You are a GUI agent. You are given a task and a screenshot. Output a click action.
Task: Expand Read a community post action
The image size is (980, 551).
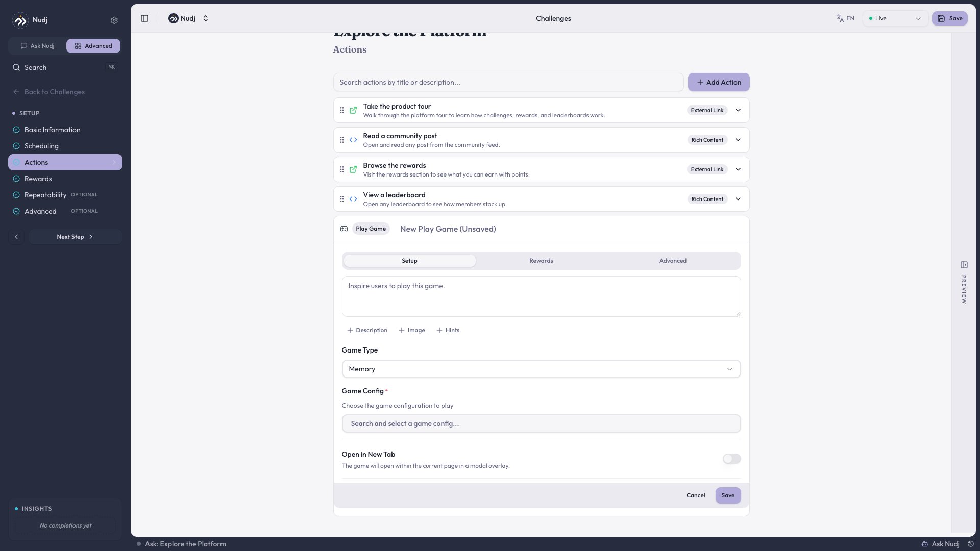(738, 140)
